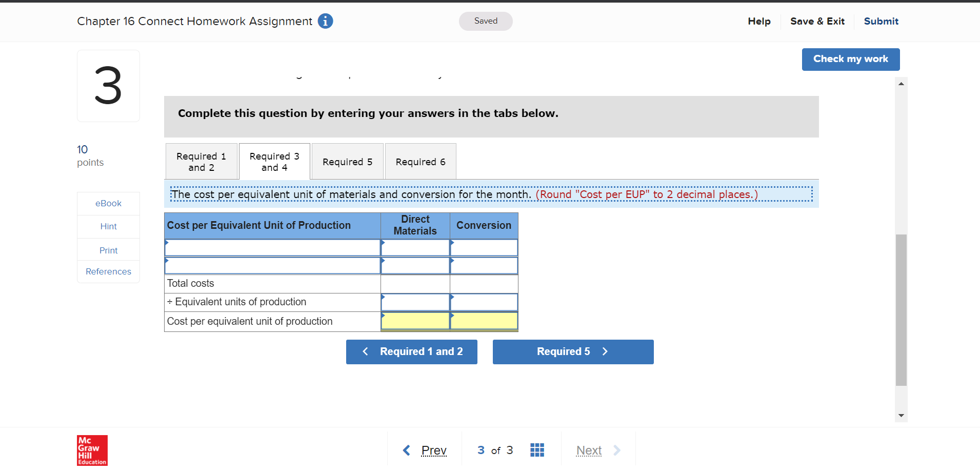Open the Required 5 tab
The image size is (980, 471).
347,161
